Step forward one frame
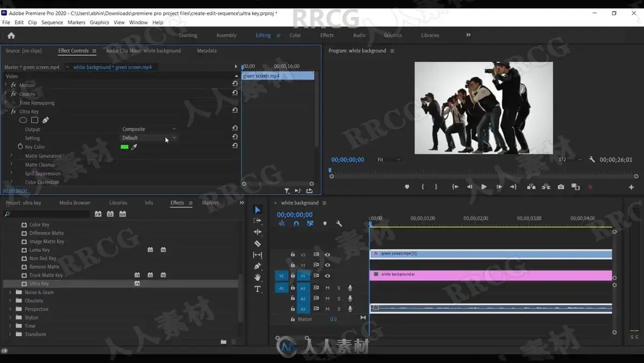The height and width of the screenshot is (363, 644). [x=499, y=187]
